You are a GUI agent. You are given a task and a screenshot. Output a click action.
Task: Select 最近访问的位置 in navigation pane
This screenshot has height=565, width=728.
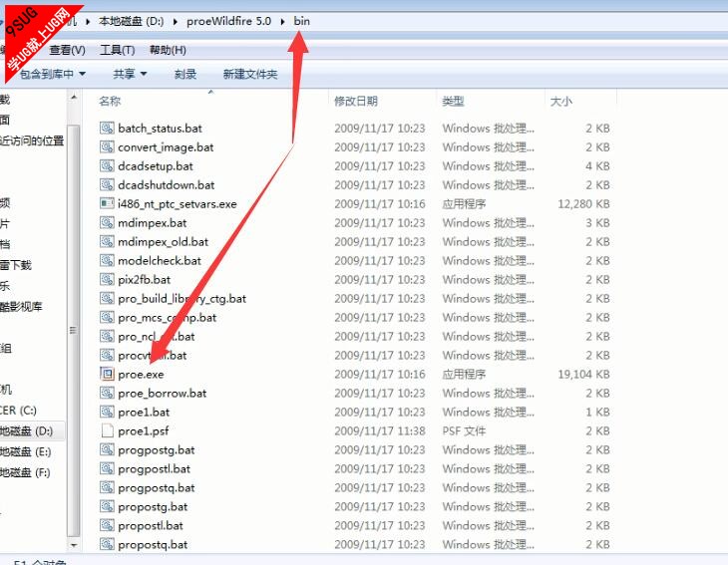point(32,141)
